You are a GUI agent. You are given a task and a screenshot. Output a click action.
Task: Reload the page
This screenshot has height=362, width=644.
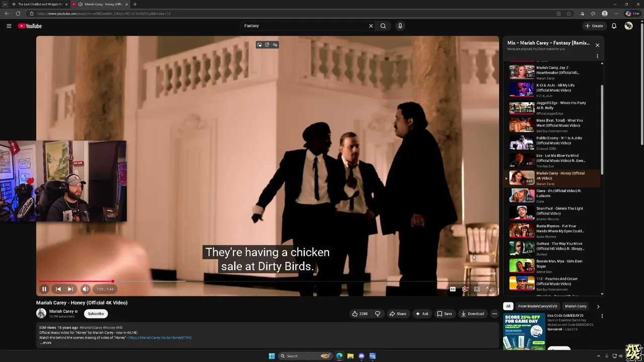click(x=18, y=14)
